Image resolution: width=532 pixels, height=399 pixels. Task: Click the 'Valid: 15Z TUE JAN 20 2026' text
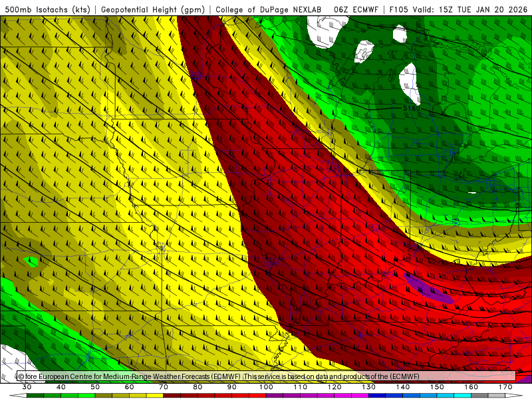click(470, 9)
